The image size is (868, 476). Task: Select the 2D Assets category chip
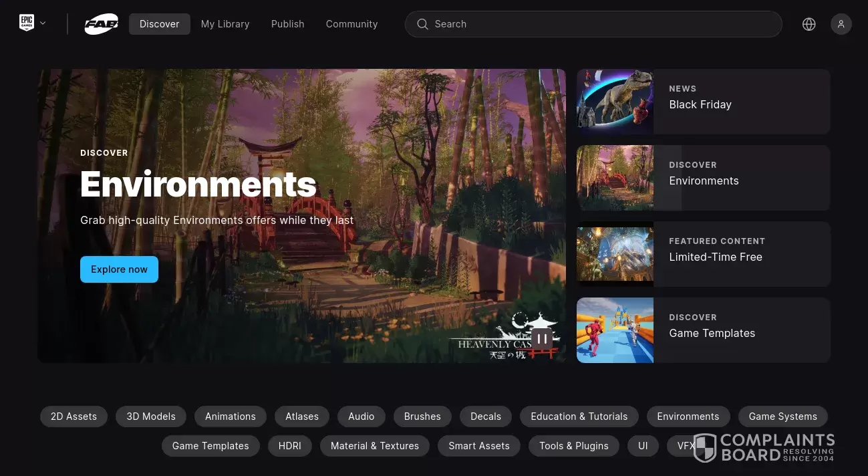[x=74, y=416]
